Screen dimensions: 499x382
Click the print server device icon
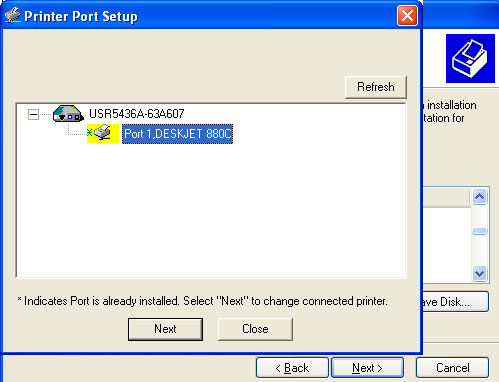pos(68,114)
